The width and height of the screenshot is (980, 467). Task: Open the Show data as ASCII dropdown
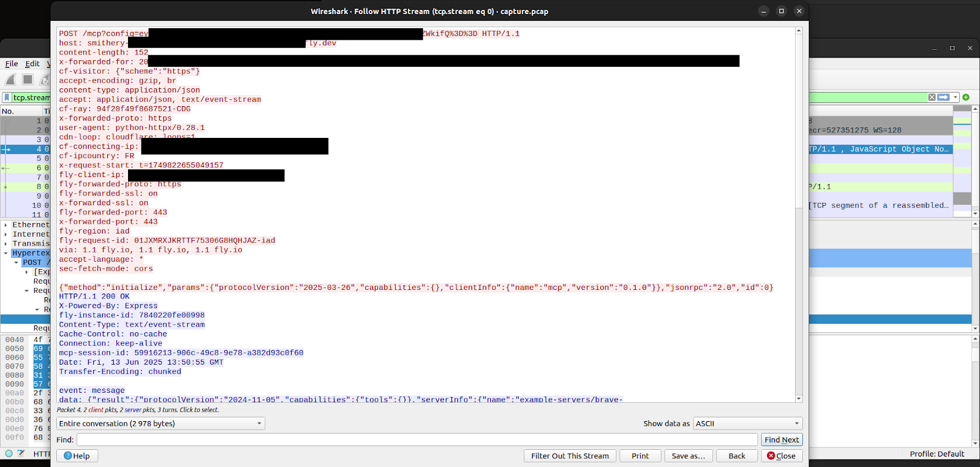[x=747, y=423]
